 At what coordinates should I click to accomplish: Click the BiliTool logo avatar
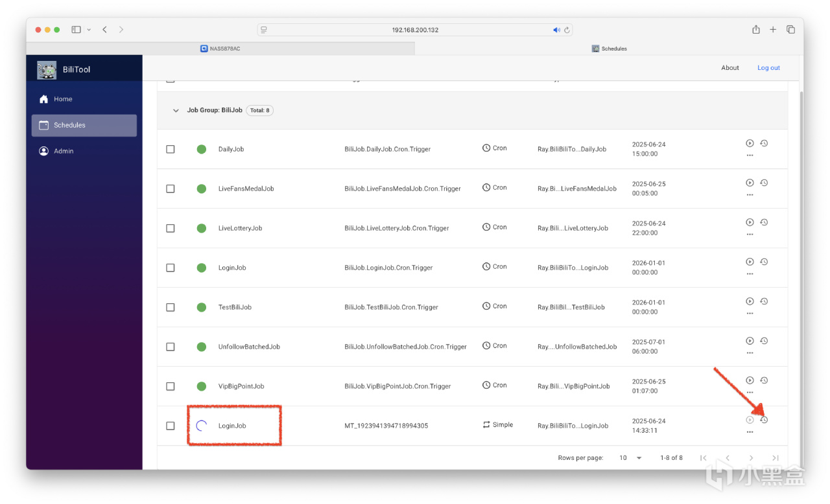(x=47, y=69)
